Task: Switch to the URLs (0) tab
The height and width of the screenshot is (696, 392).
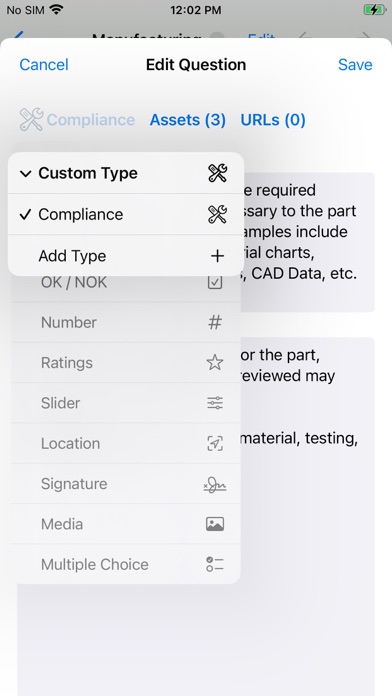Action: coord(273,120)
